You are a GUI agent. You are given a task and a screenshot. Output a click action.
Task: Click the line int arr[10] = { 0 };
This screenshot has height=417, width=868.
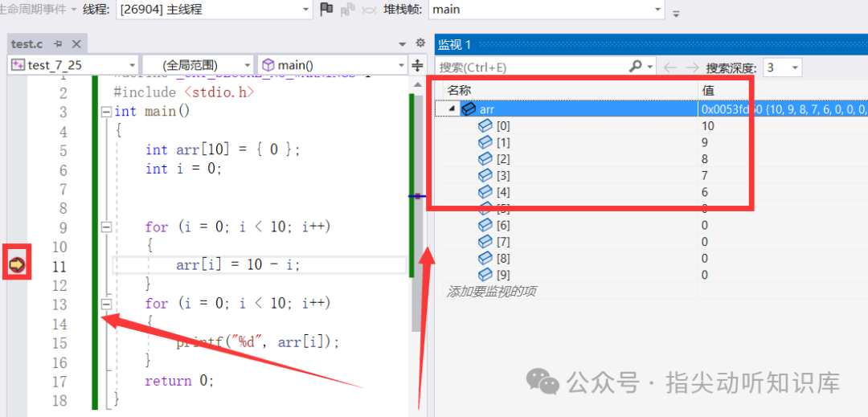pyautogui.click(x=223, y=150)
